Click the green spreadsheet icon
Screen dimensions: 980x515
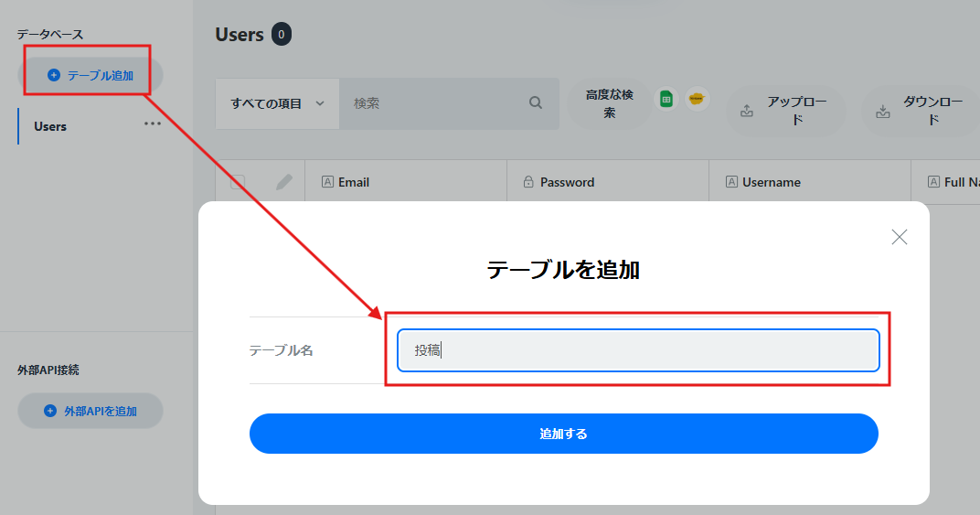(666, 99)
